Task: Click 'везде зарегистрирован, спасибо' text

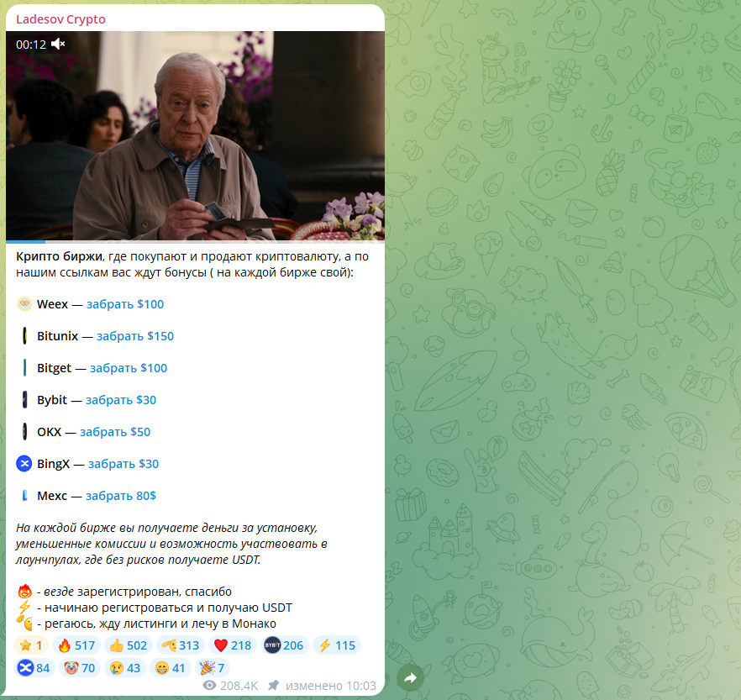Action: (138, 592)
